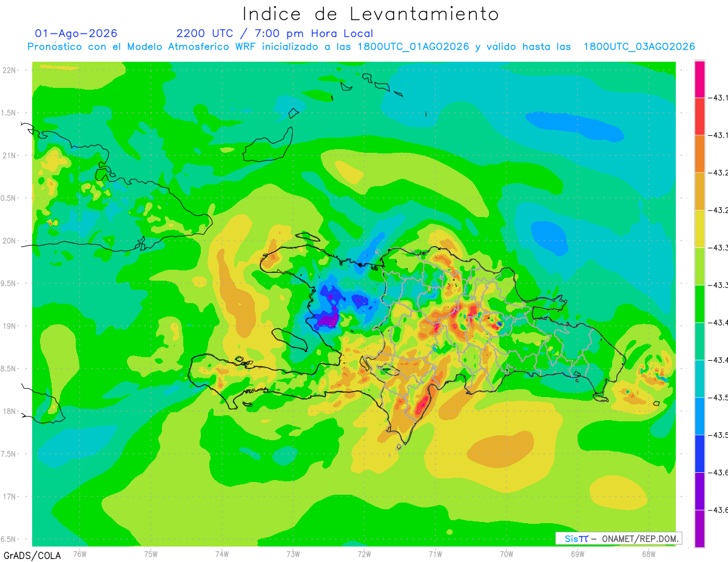Select the date label '01-Ago-2026'

point(76,33)
